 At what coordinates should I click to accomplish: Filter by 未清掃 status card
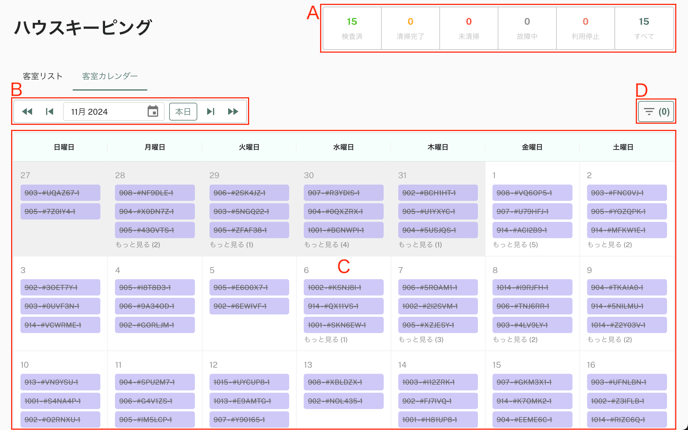click(469, 28)
